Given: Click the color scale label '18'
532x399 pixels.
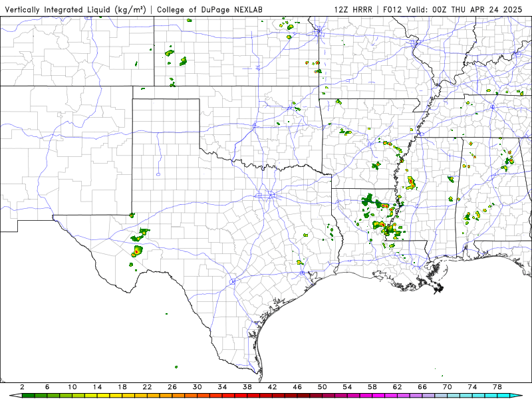Looking at the screenshot, I should (x=122, y=387).
